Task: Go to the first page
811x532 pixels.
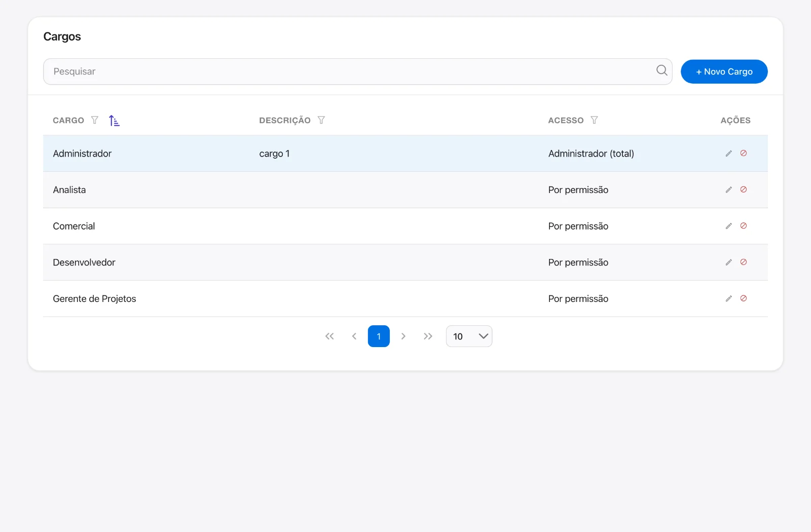Action: click(x=329, y=336)
